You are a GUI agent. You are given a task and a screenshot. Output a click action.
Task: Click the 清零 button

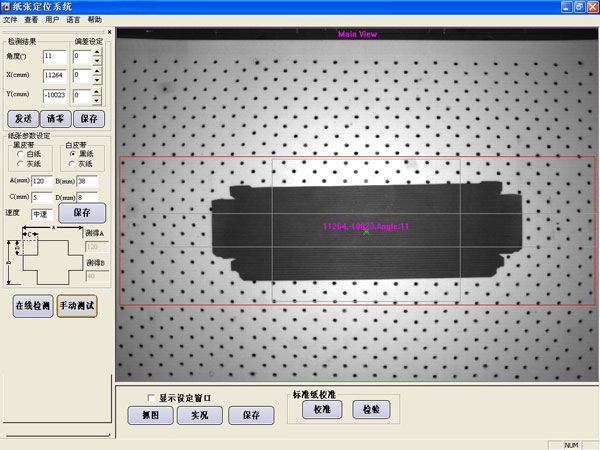(x=55, y=119)
